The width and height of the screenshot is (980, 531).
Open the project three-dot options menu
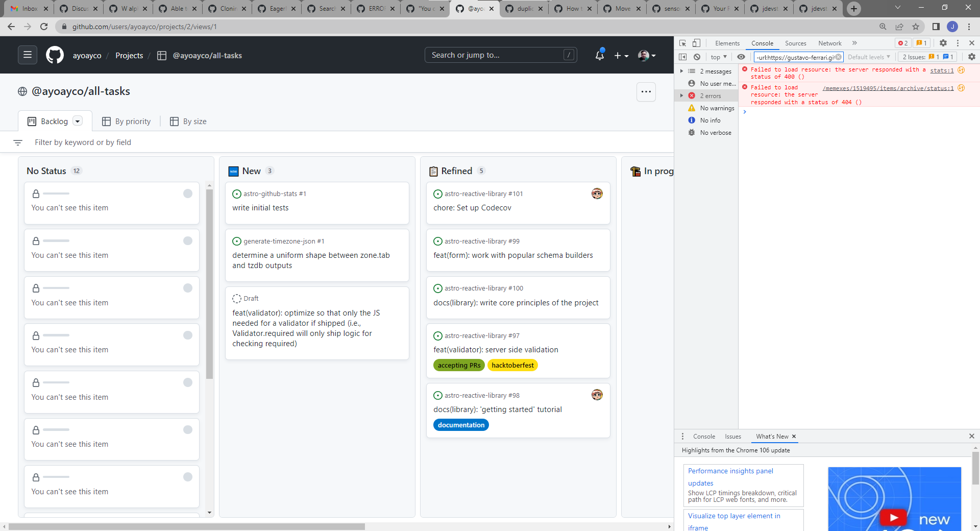point(646,92)
